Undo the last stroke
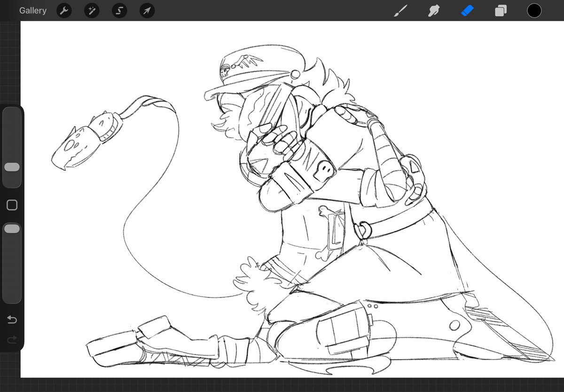Viewport: 564px width, 392px height. point(12,320)
